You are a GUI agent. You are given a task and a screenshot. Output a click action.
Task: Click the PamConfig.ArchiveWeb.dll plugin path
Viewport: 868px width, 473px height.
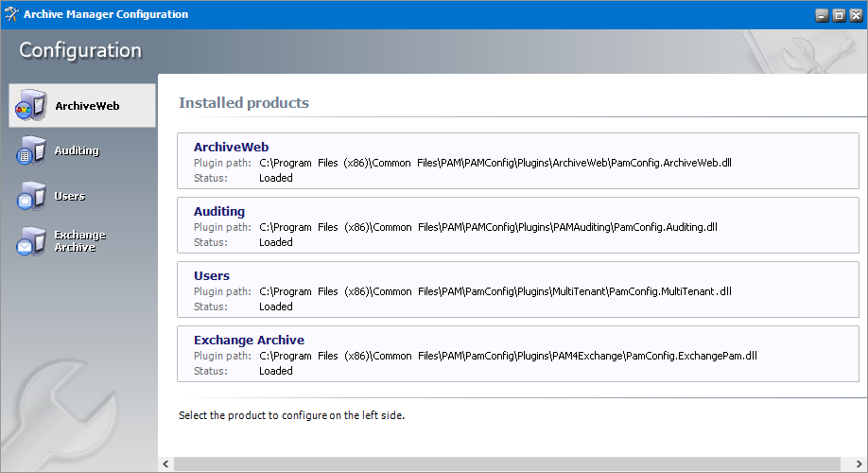tap(495, 163)
